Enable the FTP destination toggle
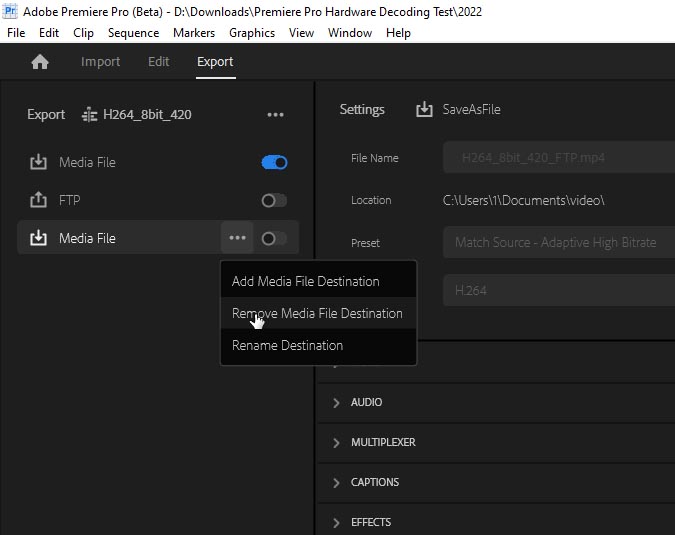The image size is (675, 535). coord(274,201)
